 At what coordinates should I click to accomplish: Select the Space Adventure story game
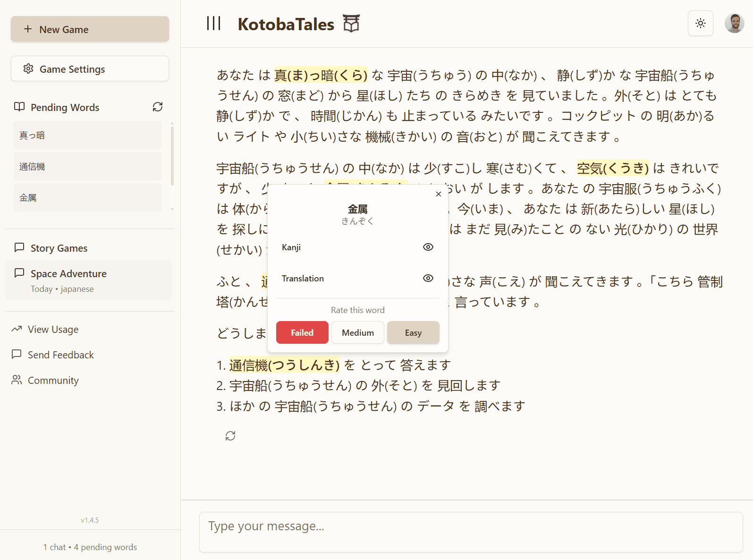click(x=88, y=280)
